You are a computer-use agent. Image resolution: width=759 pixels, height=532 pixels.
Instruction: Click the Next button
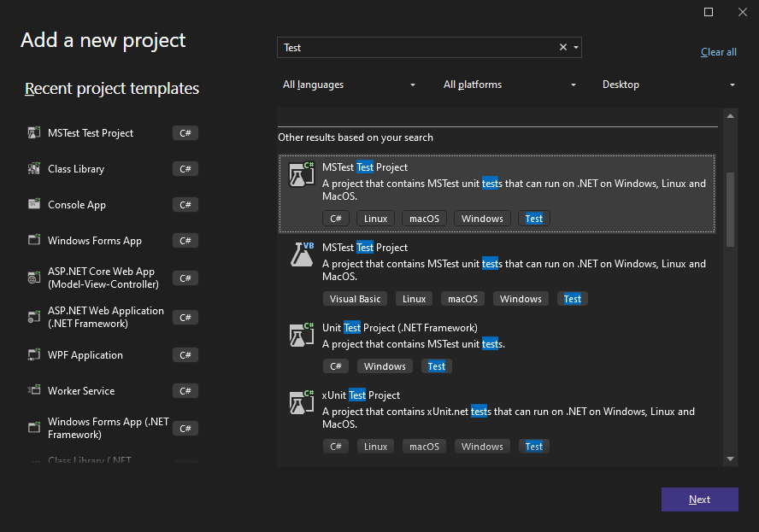pos(699,499)
